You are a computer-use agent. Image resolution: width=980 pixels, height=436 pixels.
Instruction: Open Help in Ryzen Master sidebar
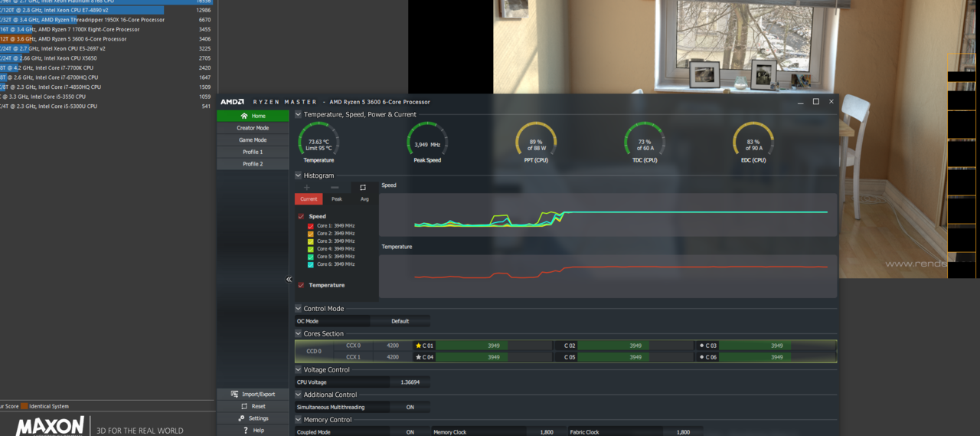pyautogui.click(x=253, y=431)
